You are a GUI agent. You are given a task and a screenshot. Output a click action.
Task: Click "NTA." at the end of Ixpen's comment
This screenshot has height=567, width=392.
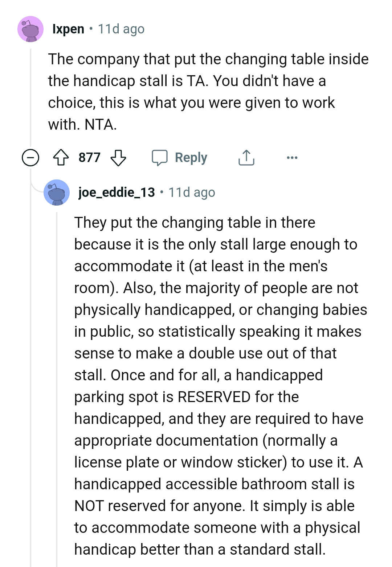(101, 125)
